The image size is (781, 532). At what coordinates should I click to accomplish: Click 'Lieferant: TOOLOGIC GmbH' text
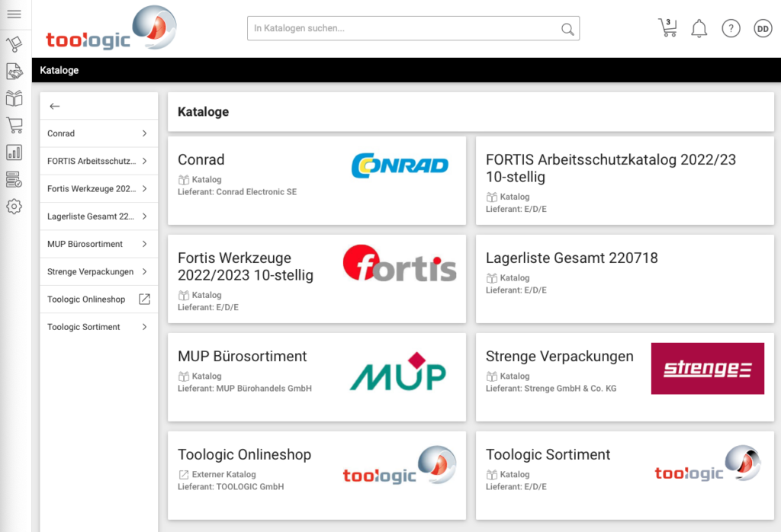pyautogui.click(x=230, y=487)
